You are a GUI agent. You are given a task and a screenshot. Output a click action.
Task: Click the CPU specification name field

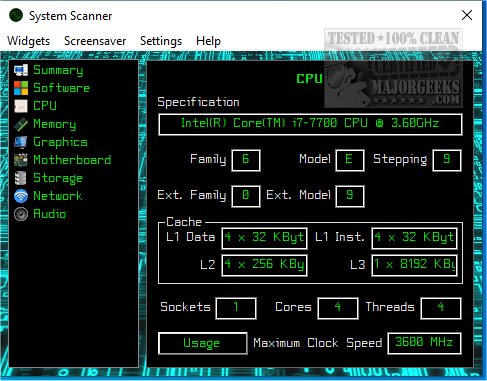(x=310, y=124)
